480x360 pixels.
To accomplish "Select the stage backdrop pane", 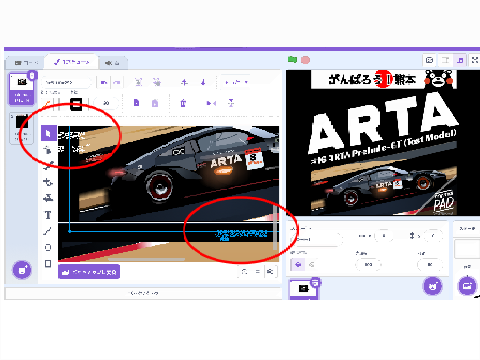I will 467,248.
